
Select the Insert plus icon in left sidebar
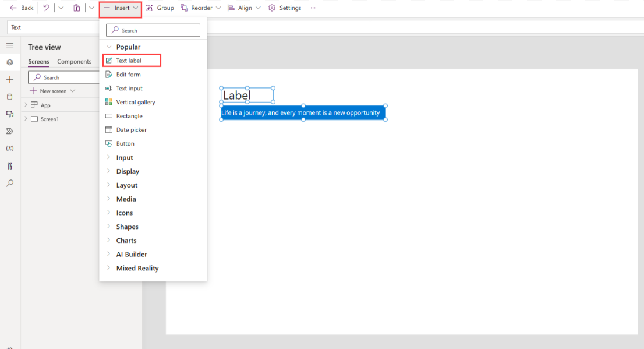9,79
